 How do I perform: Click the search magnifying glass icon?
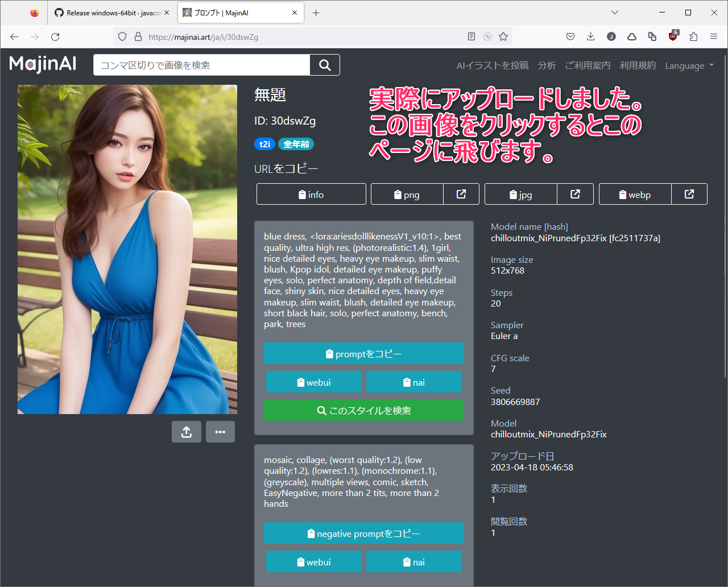[x=324, y=65]
